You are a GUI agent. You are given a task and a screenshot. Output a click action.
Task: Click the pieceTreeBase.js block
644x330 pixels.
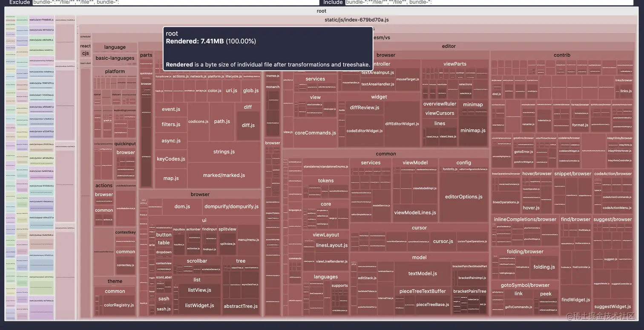433,304
